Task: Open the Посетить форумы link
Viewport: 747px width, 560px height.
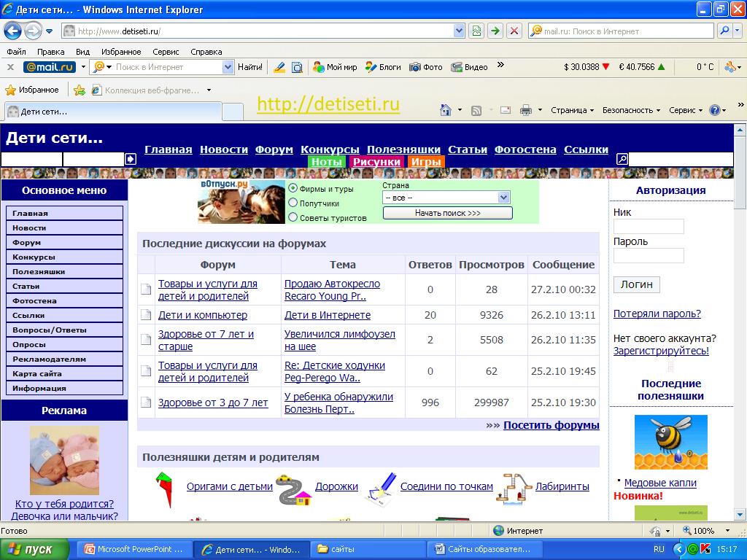Action: 551,425
